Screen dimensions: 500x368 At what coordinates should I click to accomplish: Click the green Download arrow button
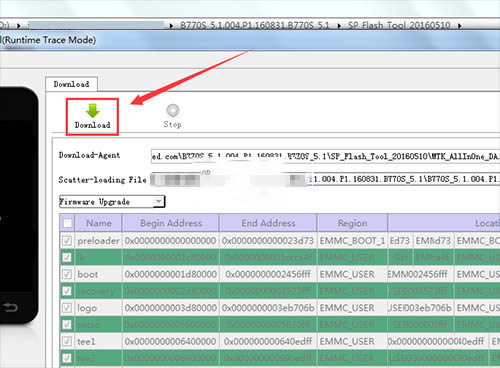[92, 116]
